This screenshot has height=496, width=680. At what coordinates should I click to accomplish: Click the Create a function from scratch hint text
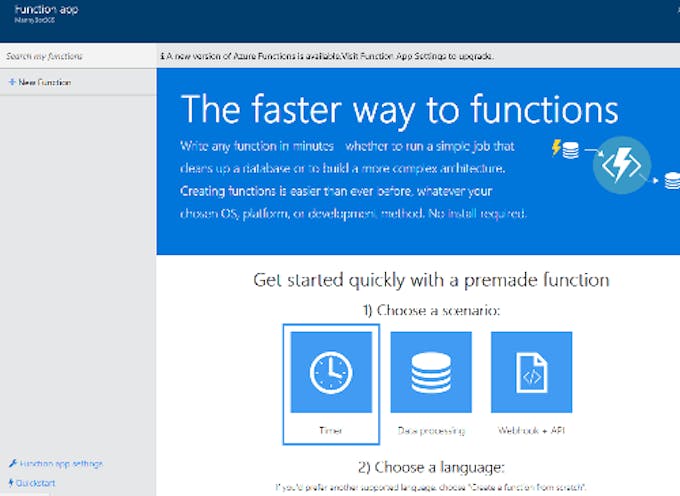point(431,487)
